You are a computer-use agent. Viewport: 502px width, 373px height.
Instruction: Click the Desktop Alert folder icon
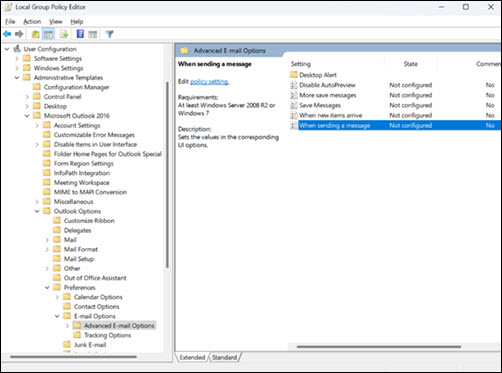pos(293,75)
